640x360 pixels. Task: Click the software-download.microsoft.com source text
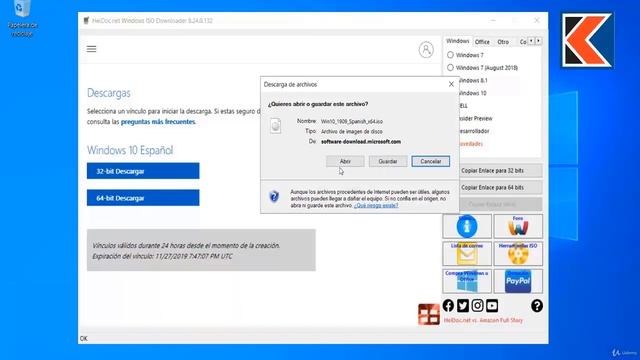(361, 142)
